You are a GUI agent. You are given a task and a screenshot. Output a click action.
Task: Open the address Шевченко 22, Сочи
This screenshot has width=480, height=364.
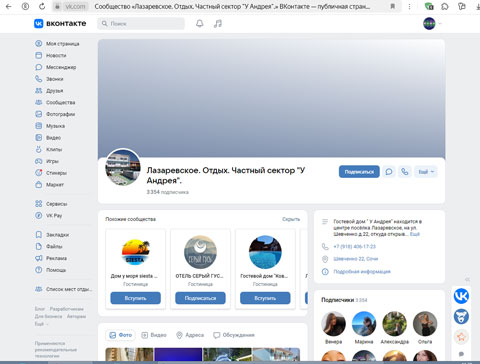click(x=356, y=259)
